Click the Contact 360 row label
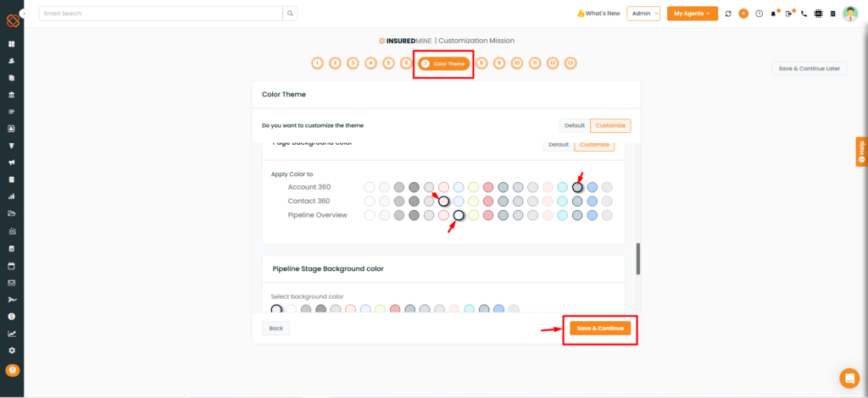The image size is (868, 398). [x=309, y=202]
